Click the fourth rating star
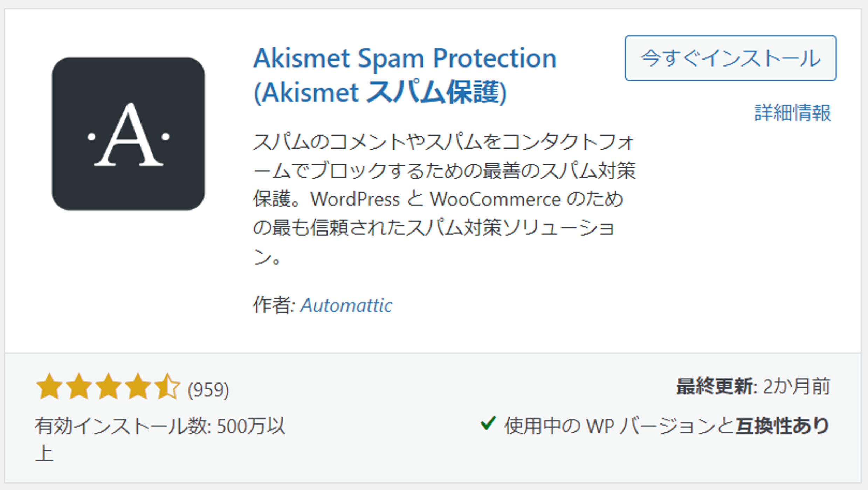Image resolution: width=868 pixels, height=490 pixels. pyautogui.click(x=138, y=386)
